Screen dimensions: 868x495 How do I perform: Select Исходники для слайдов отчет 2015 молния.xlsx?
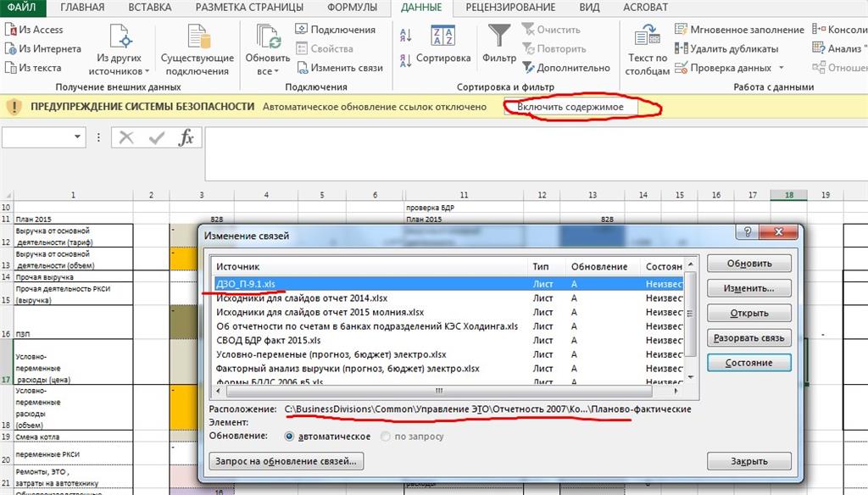[448, 312]
